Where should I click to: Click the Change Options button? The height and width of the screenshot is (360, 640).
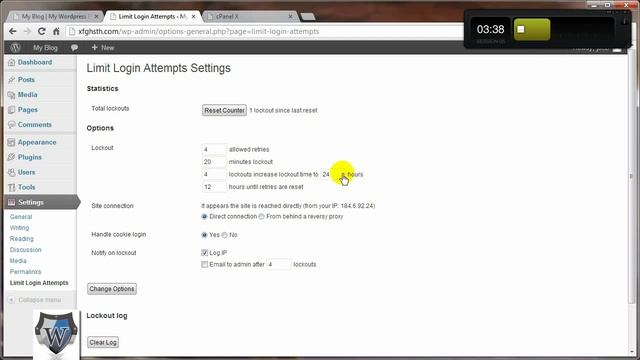(112, 289)
